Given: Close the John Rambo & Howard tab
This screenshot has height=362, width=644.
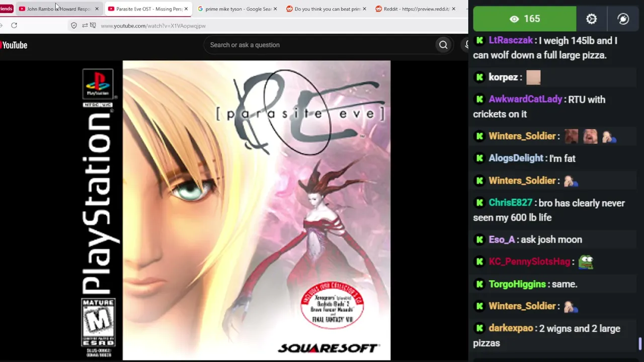Looking at the screenshot, I should tap(97, 9).
